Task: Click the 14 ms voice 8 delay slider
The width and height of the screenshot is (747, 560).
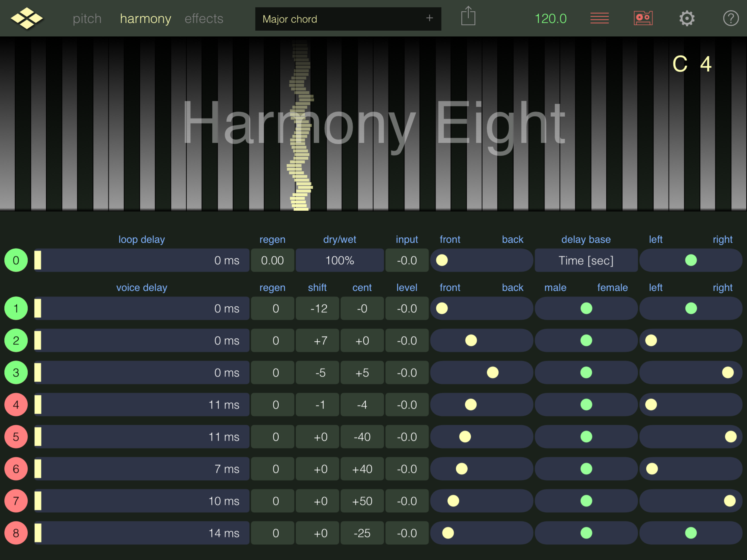Action: 142,533
